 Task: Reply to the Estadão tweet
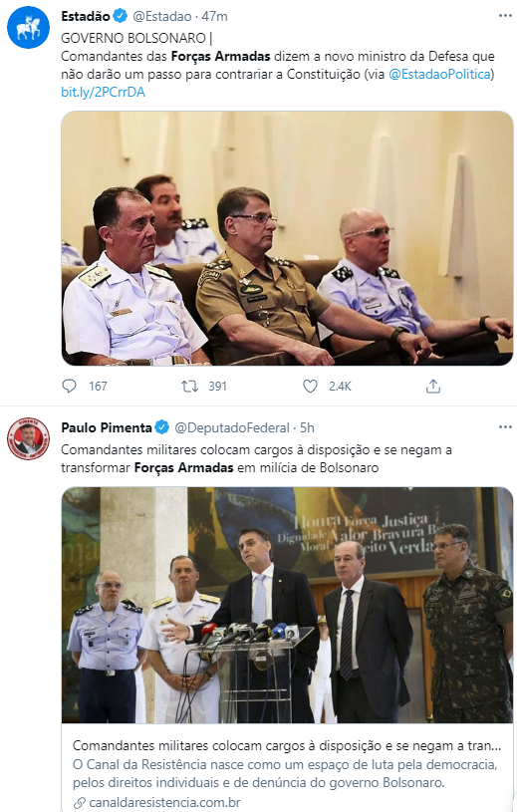click(x=70, y=386)
